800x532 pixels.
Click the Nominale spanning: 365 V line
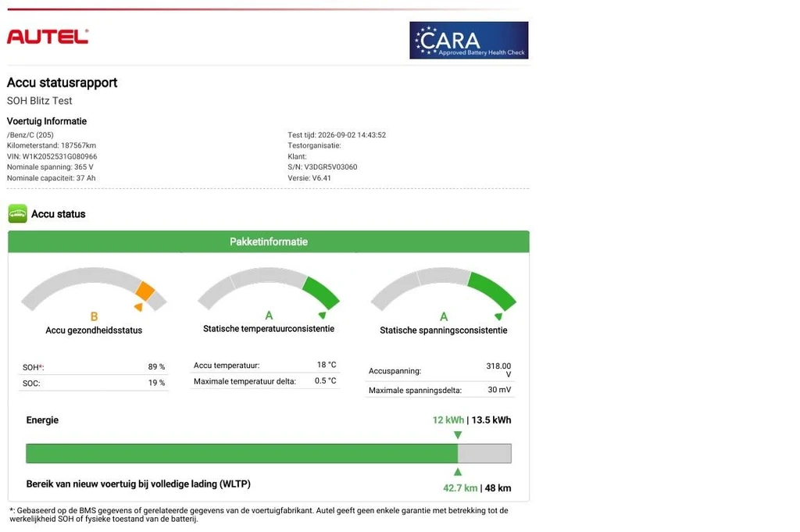point(50,167)
